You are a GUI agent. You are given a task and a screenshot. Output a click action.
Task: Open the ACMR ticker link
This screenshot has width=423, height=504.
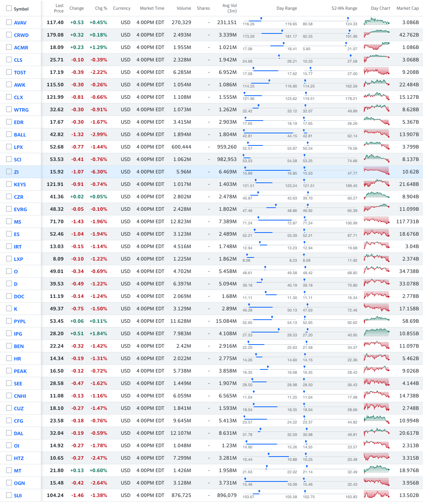21,48
